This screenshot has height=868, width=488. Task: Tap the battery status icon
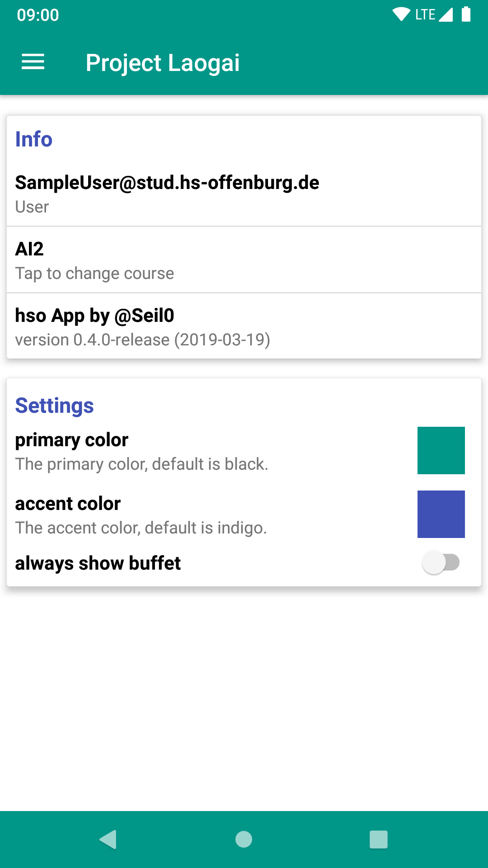(x=466, y=14)
